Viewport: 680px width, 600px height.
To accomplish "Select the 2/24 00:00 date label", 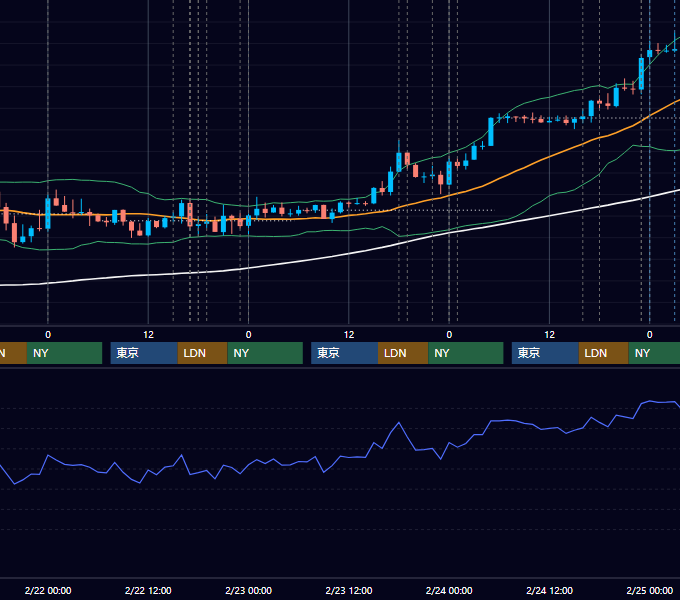I will pyautogui.click(x=449, y=590).
